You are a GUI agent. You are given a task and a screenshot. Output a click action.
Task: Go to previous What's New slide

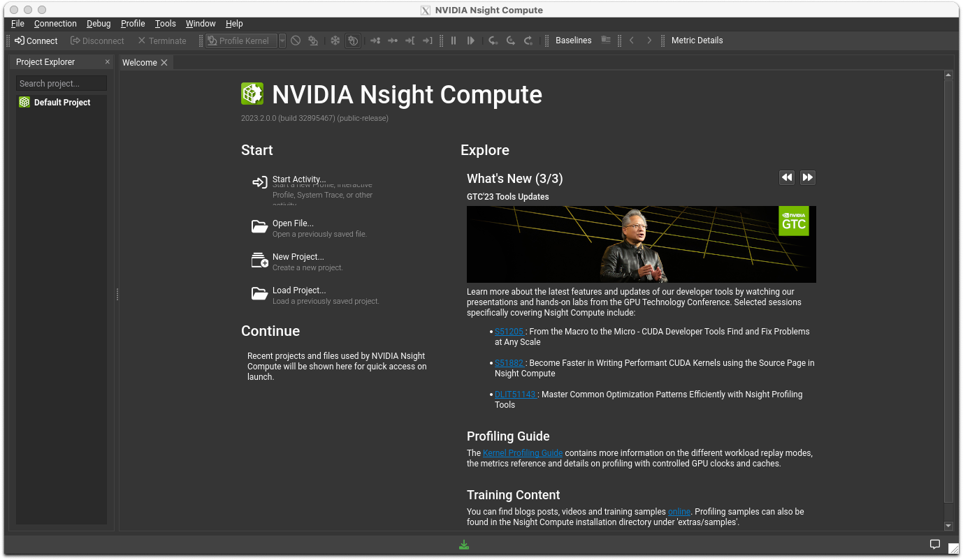787,177
